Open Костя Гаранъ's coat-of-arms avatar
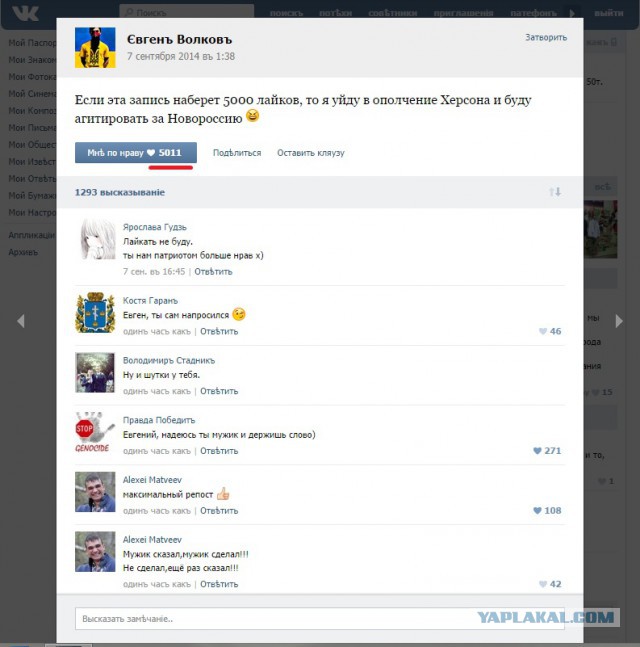The height and width of the screenshot is (647, 640). click(95, 312)
